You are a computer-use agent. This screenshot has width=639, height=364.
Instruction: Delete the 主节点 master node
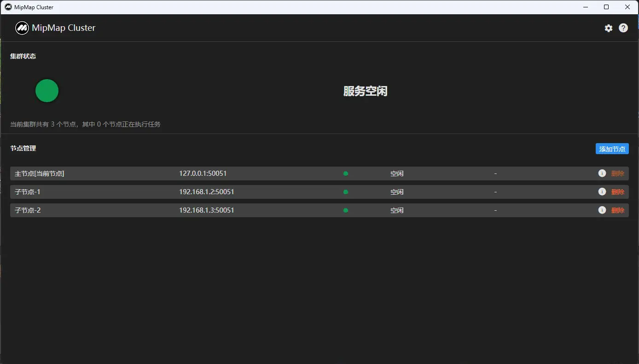pos(617,173)
